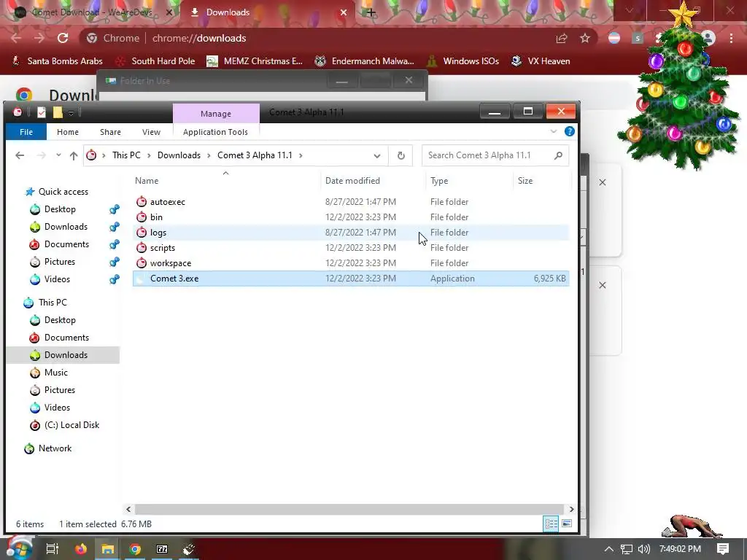Click pin icon next to Quick access Videos

115,279
